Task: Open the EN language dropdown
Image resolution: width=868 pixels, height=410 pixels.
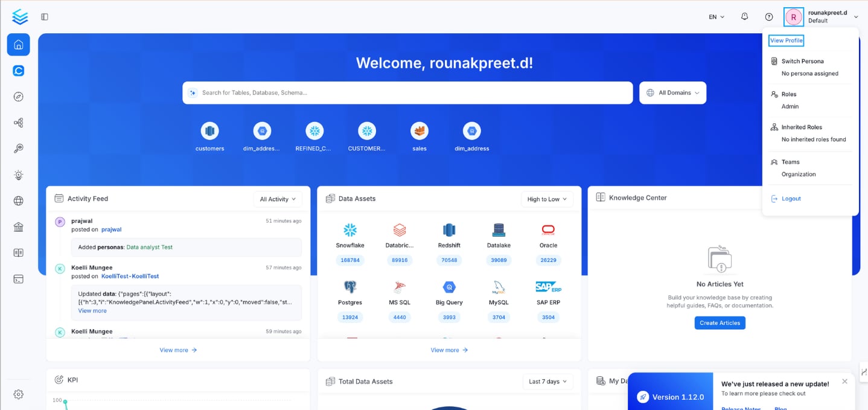Action: (716, 17)
